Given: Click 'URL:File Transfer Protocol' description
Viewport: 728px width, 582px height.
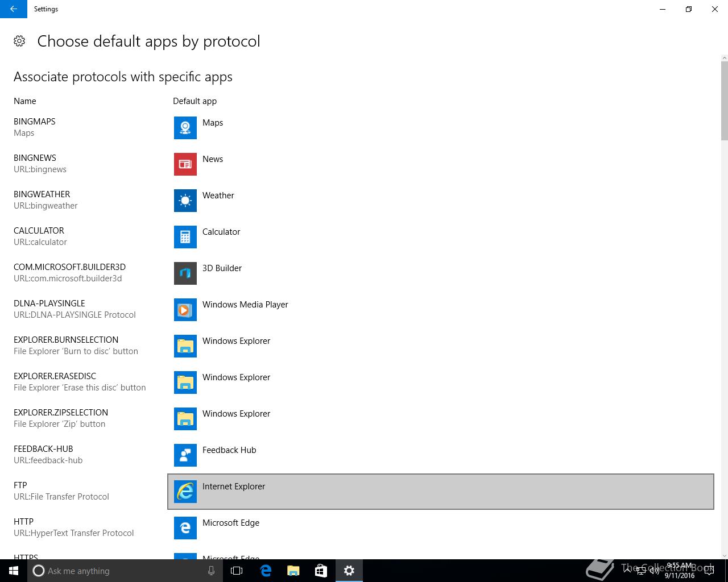Looking at the screenshot, I should (61, 497).
